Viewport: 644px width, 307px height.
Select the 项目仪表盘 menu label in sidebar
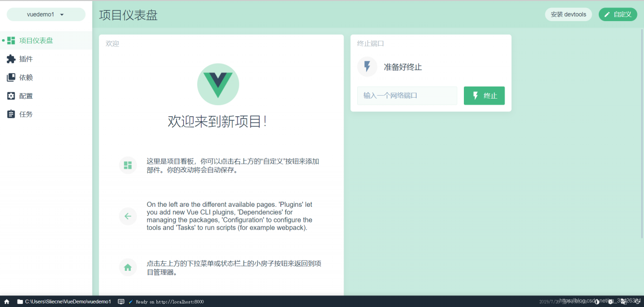coord(36,41)
